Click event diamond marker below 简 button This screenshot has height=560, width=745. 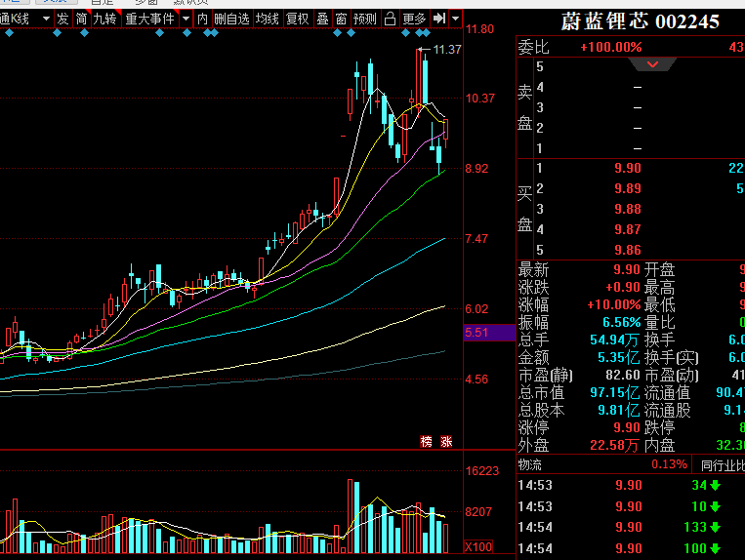pyautogui.click(x=84, y=33)
